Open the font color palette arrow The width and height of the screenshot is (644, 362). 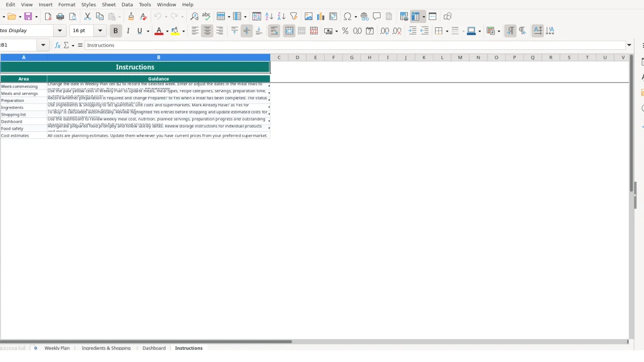(x=167, y=31)
